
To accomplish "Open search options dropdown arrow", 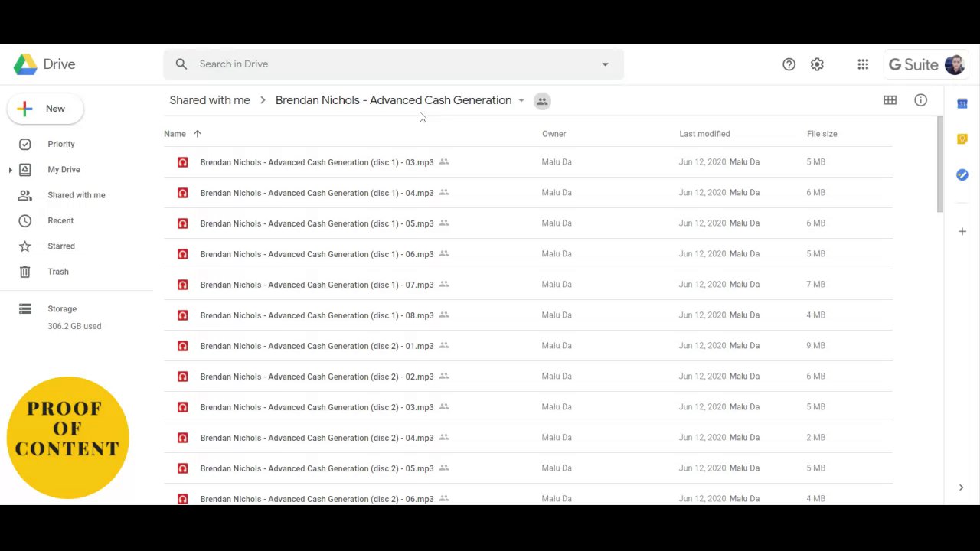I will coord(605,64).
